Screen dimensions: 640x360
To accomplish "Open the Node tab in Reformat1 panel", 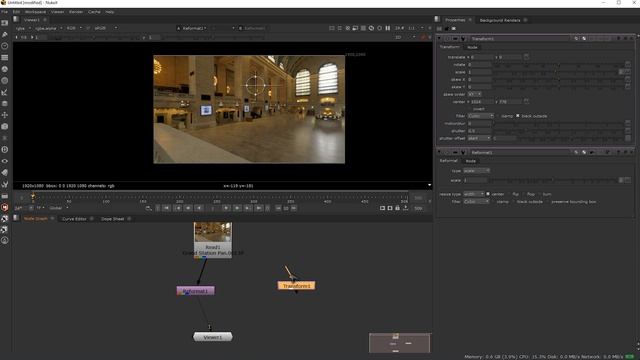I will [x=471, y=161].
